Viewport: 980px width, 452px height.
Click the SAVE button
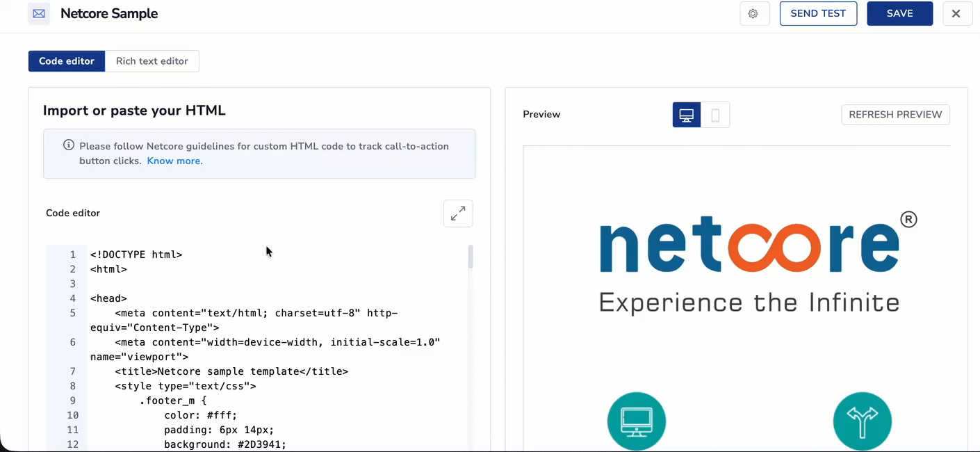pos(899,14)
